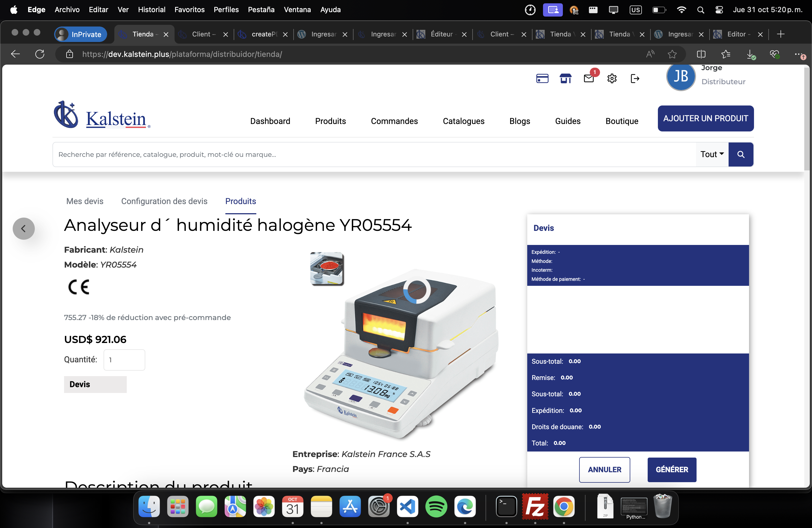Open the Historial menu in menu bar
The height and width of the screenshot is (528, 812).
(151, 10)
